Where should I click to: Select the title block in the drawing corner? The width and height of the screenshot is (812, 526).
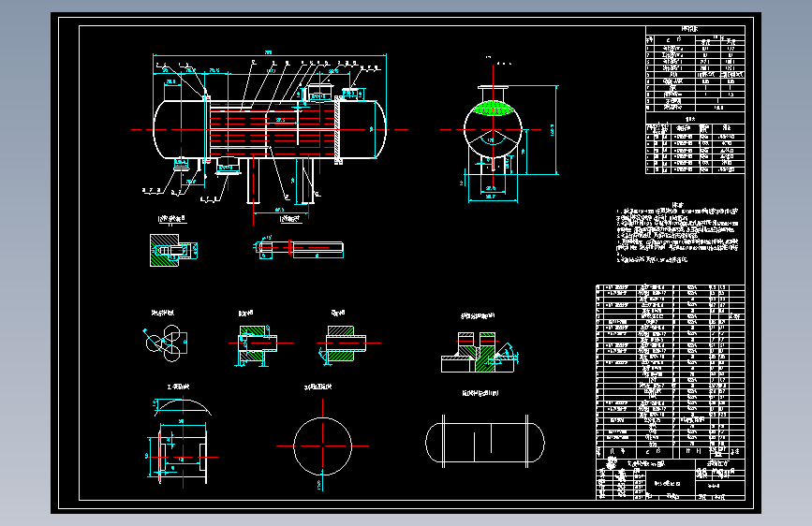click(671, 478)
